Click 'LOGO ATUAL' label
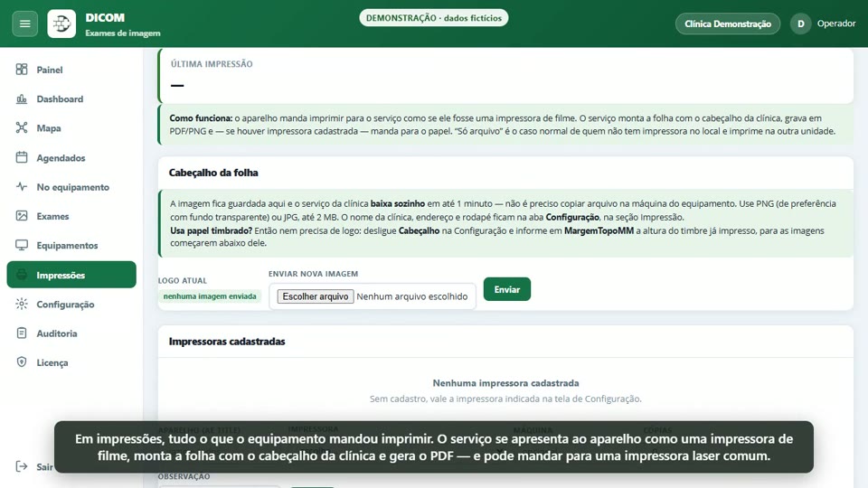The width and height of the screenshot is (868, 488). point(182,280)
